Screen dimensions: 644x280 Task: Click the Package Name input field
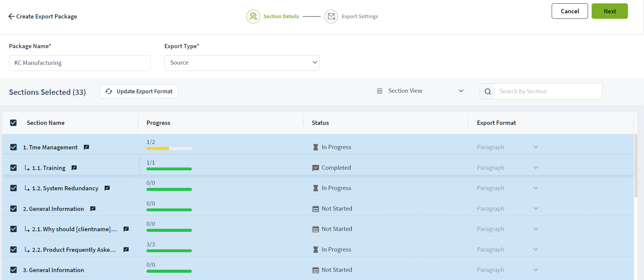click(x=80, y=63)
